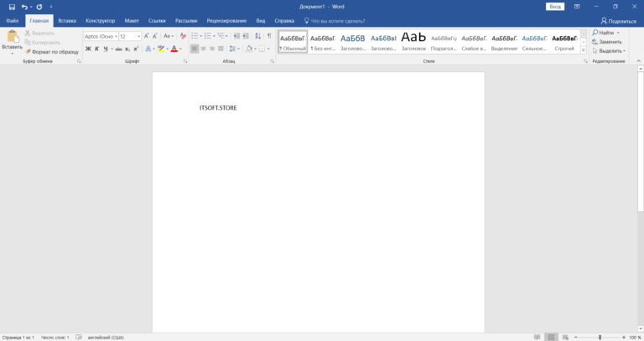The image size is (644, 341).
Task: Switch to the Ссылки tab
Action: pos(157,20)
